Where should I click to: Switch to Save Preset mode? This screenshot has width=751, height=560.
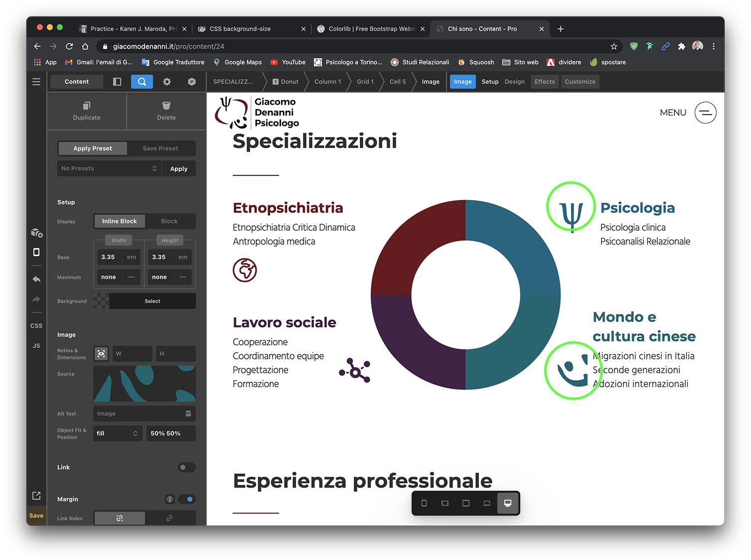point(160,148)
